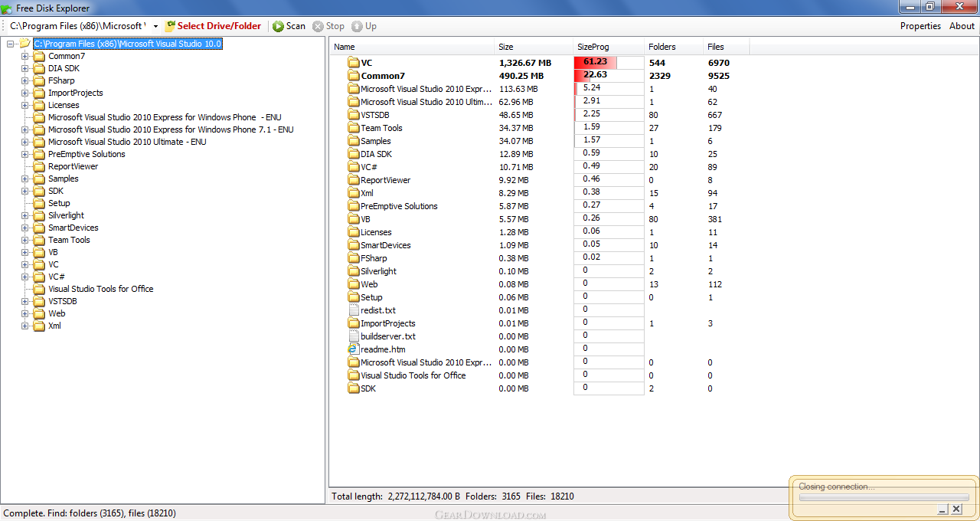Click the Licenses folder icon in list

pyautogui.click(x=353, y=232)
